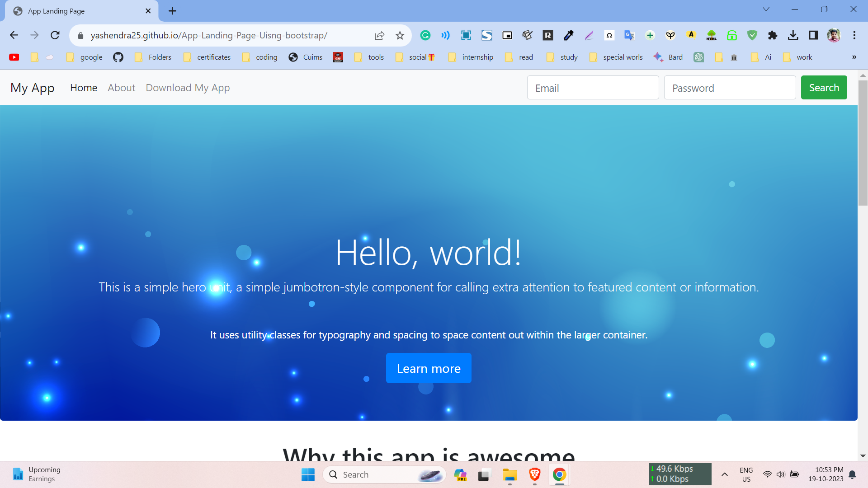This screenshot has width=868, height=488.
Task: Open the Google Translate extension
Action: (629, 35)
